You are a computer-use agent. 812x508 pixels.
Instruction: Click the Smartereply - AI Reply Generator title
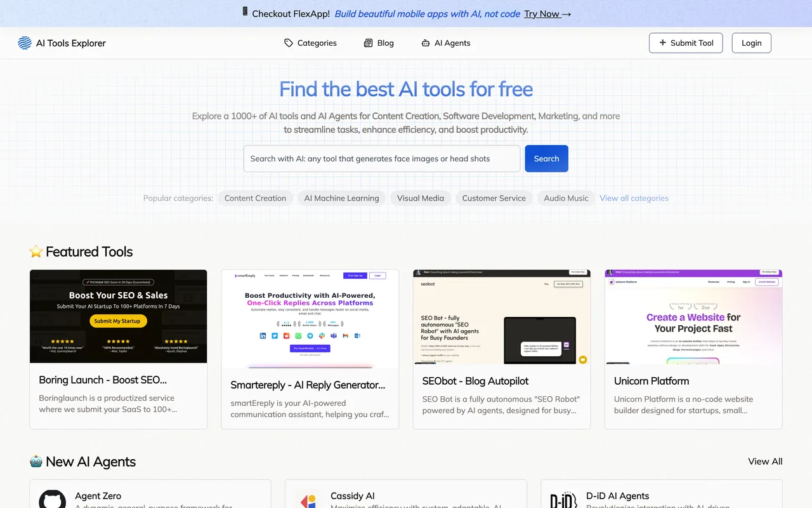pyautogui.click(x=308, y=385)
